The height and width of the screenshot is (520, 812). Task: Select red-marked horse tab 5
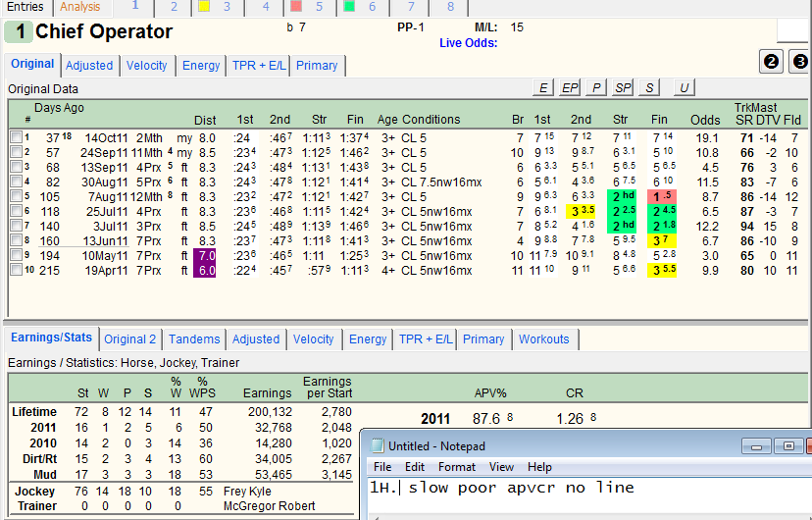pyautogui.click(x=310, y=7)
